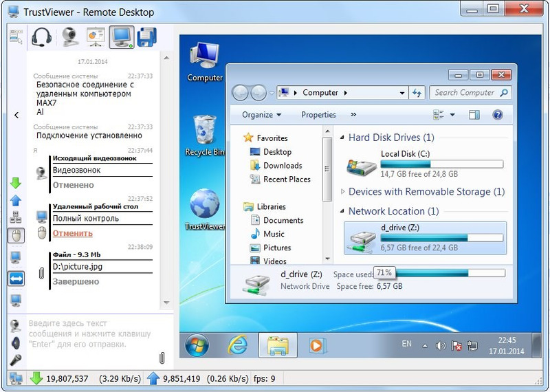This screenshot has height=392, width=550.
Task: Show hidden tray icons arrow in remote taskbar
Action: point(425,346)
